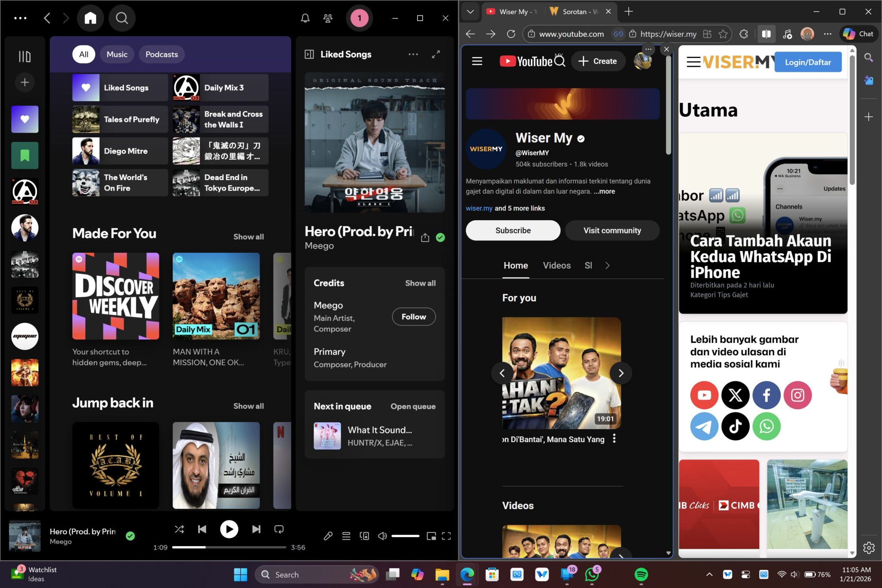The image size is (882, 588).
Task: Toggle shuffle in Spotify player
Action: click(x=180, y=529)
